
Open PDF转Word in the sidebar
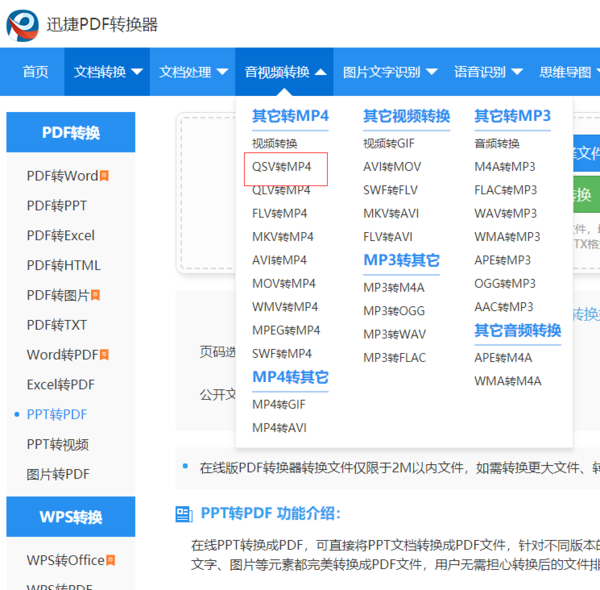click(x=62, y=176)
